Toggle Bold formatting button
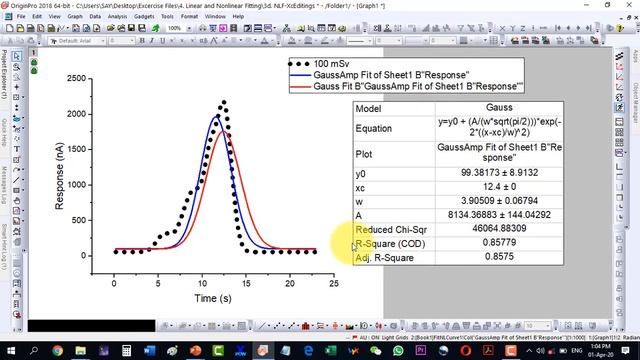Viewport: 640px width, 360px height. [x=142, y=41]
